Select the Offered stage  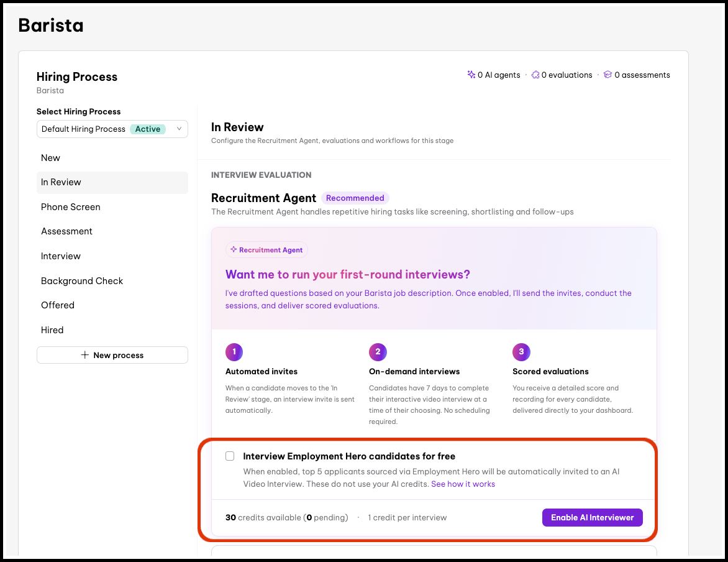pyautogui.click(x=112, y=305)
